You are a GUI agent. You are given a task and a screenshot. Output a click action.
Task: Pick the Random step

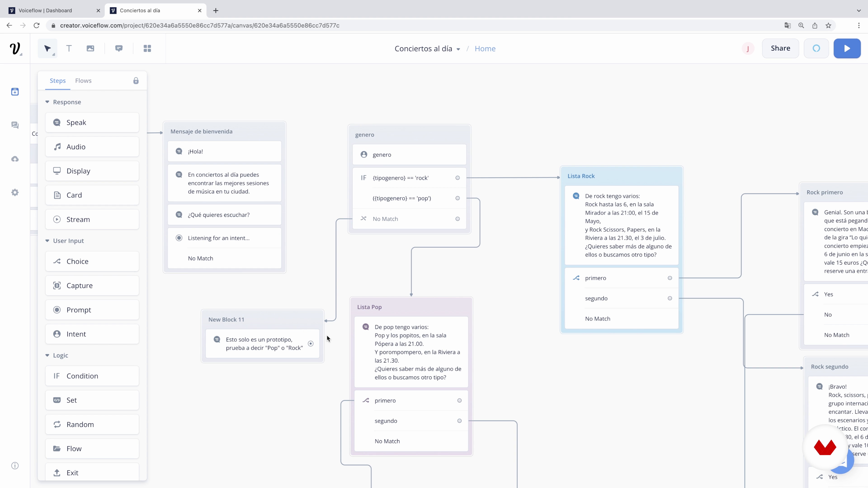click(x=92, y=424)
